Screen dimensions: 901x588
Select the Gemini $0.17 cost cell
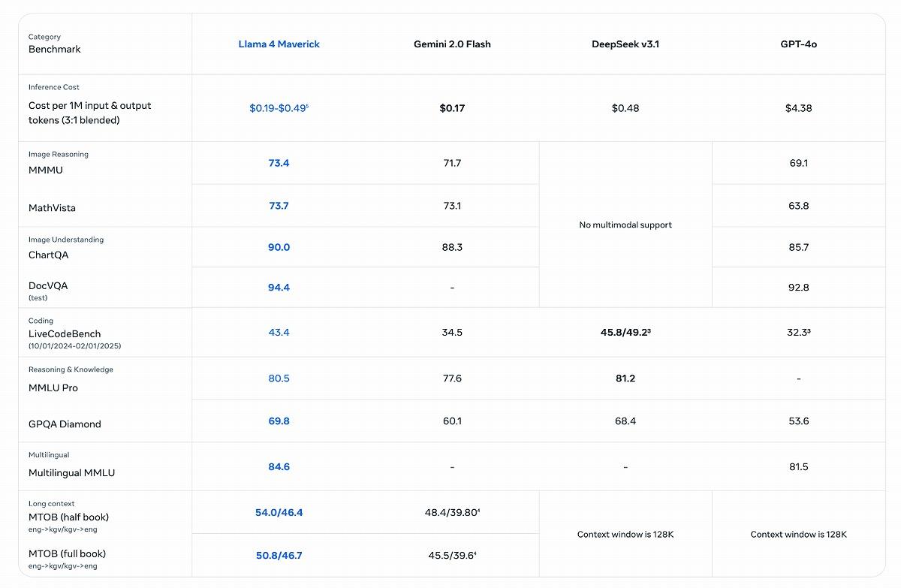[452, 108]
